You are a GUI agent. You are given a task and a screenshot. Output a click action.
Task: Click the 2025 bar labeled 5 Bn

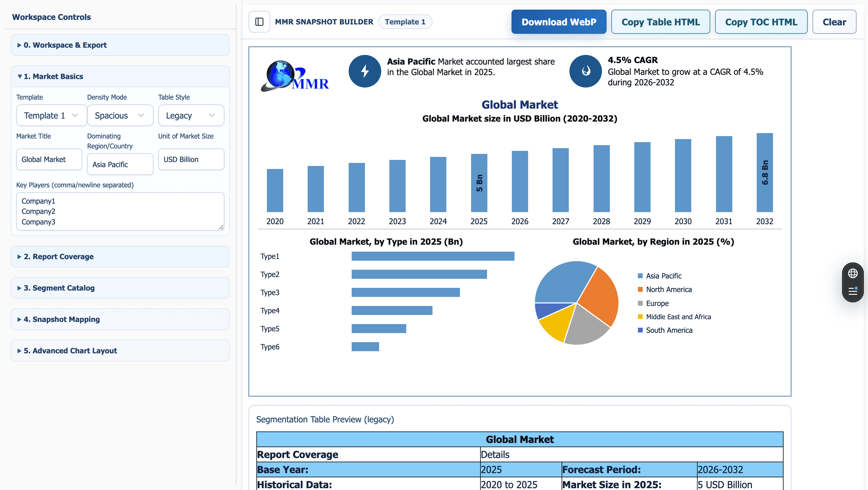point(479,183)
